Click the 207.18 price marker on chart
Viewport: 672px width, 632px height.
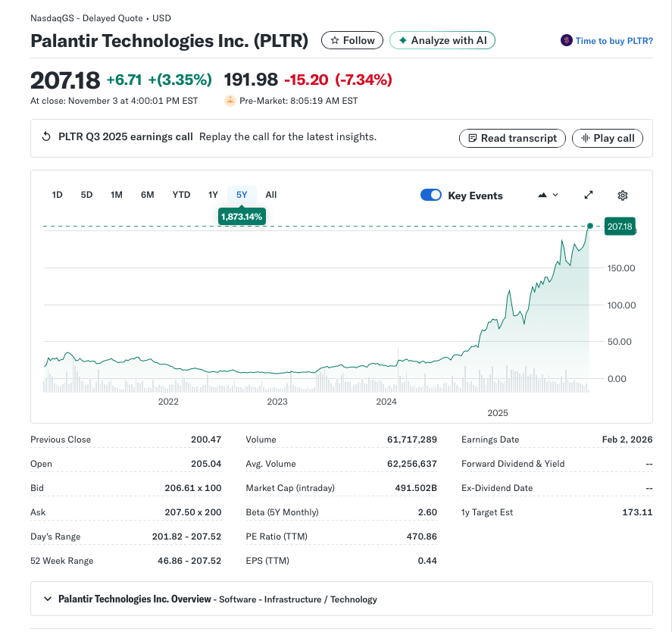619,226
